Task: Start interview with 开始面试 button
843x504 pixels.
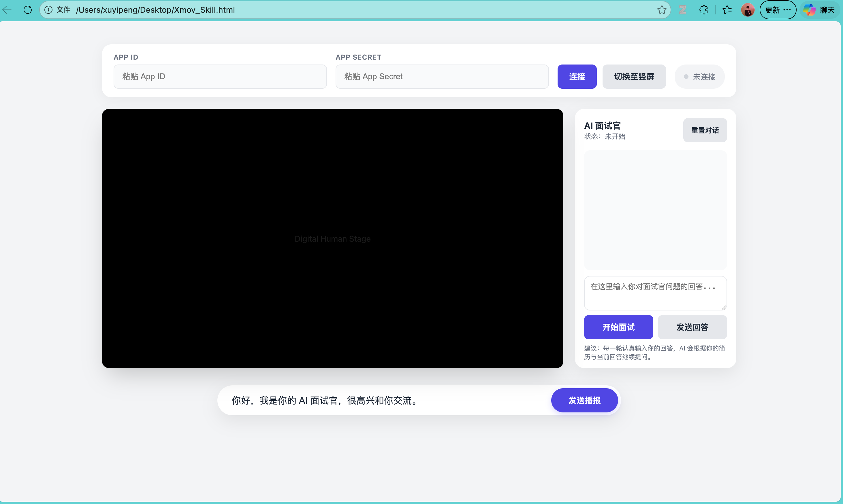Action: tap(618, 327)
